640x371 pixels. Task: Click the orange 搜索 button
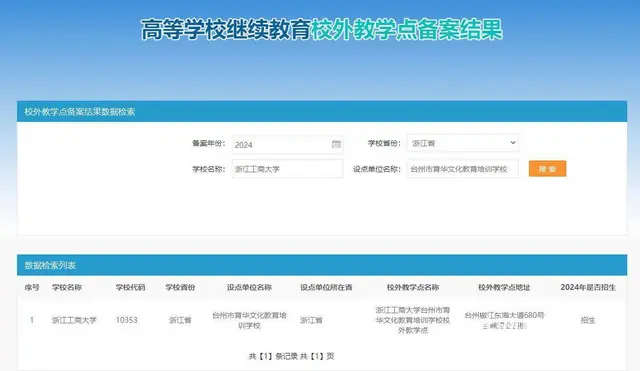coord(547,169)
